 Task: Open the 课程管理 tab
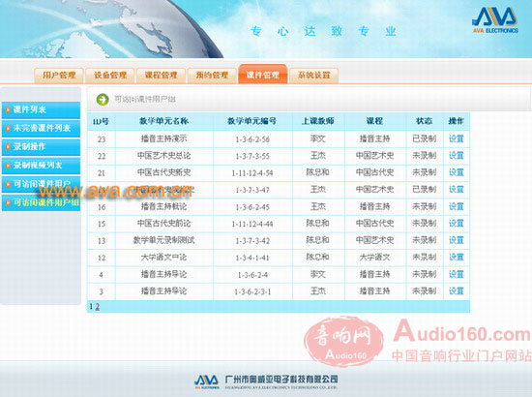pos(162,76)
